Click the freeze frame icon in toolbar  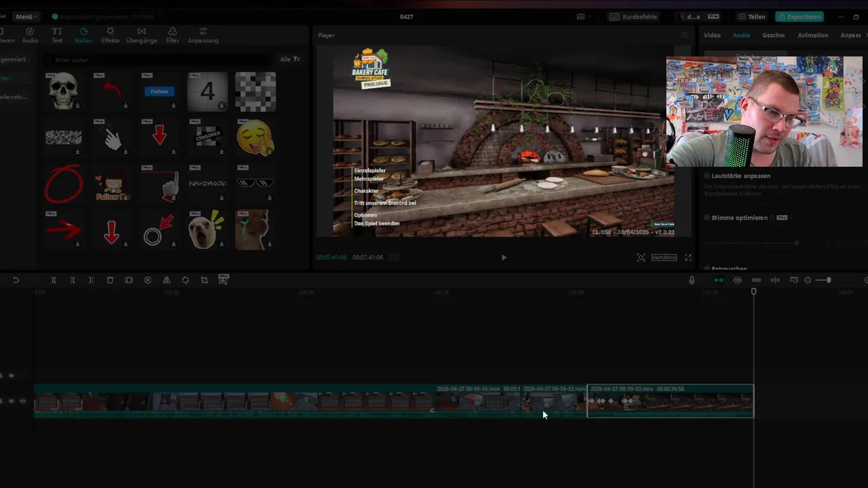129,280
